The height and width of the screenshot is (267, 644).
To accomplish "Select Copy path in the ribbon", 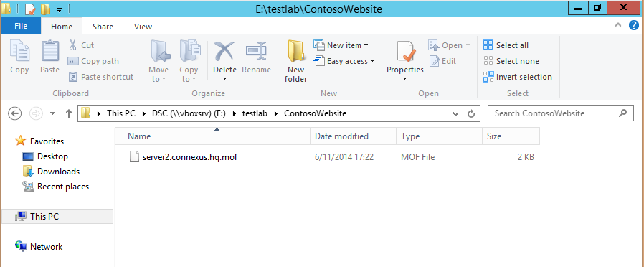I will point(93,61).
